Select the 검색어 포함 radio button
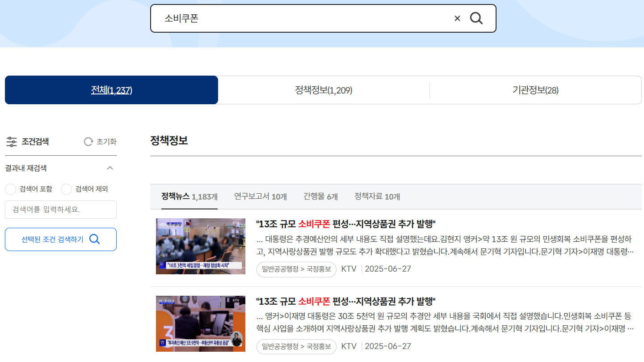644x362 pixels. 11,189
